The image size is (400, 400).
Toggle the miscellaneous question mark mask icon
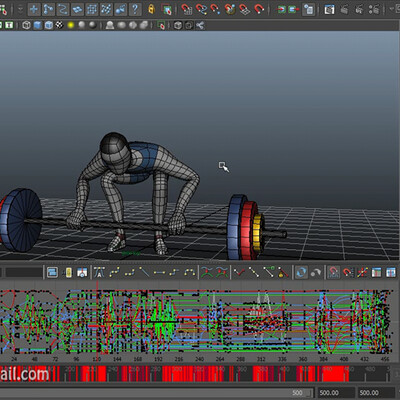coord(135,9)
